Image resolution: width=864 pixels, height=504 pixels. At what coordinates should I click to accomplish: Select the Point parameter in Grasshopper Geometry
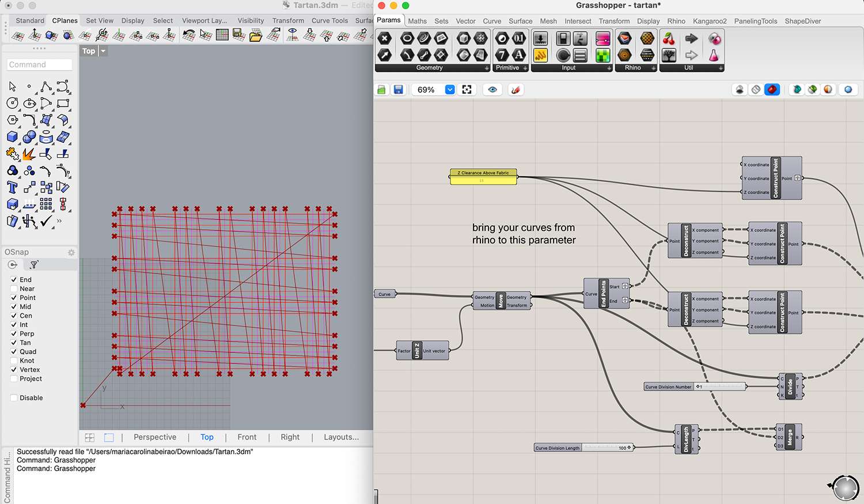point(385,39)
